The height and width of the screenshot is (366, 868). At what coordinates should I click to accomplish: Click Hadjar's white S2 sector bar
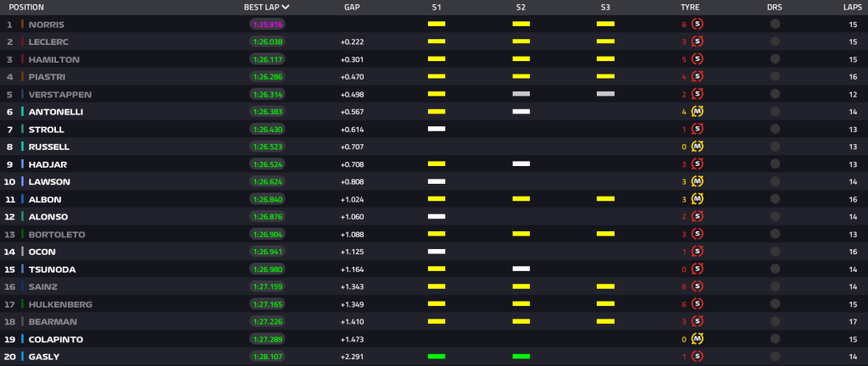[521, 164]
